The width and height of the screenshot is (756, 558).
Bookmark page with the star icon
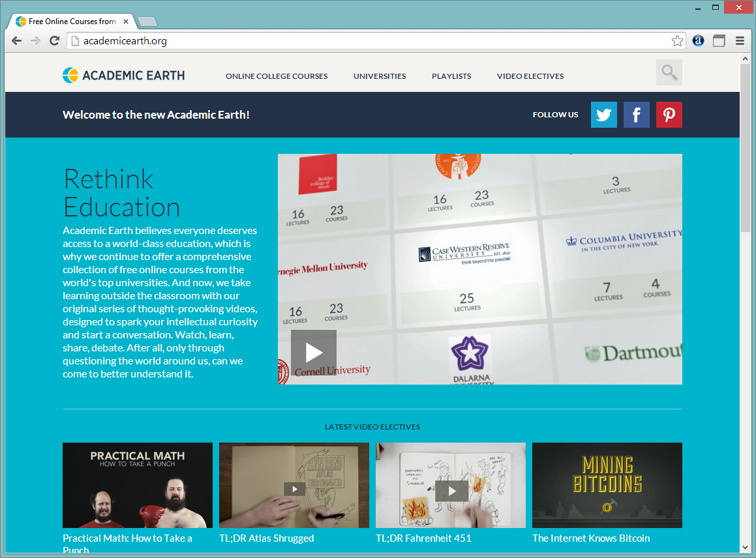pyautogui.click(x=677, y=41)
